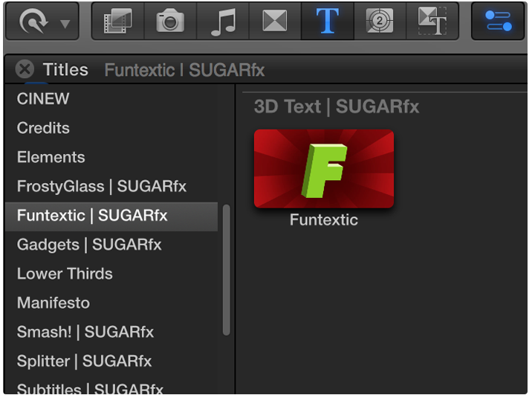Select the Credits category
532x398 pixels.
coord(111,128)
